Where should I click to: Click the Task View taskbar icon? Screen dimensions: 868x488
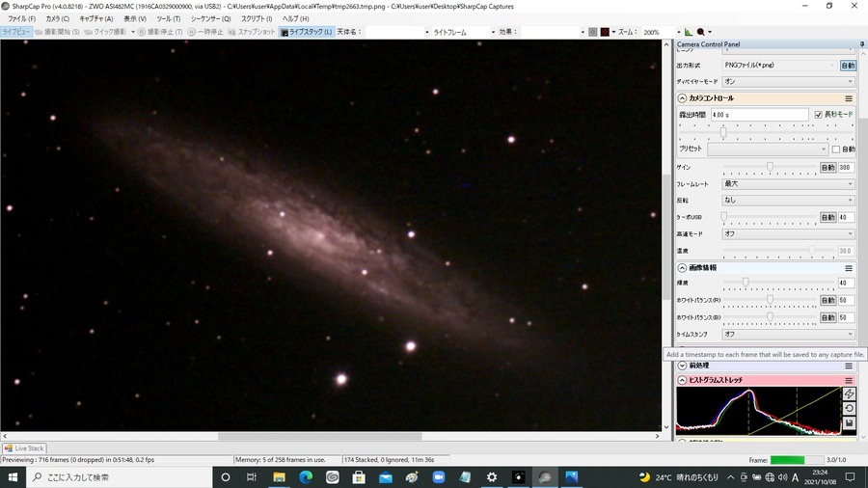click(252, 477)
